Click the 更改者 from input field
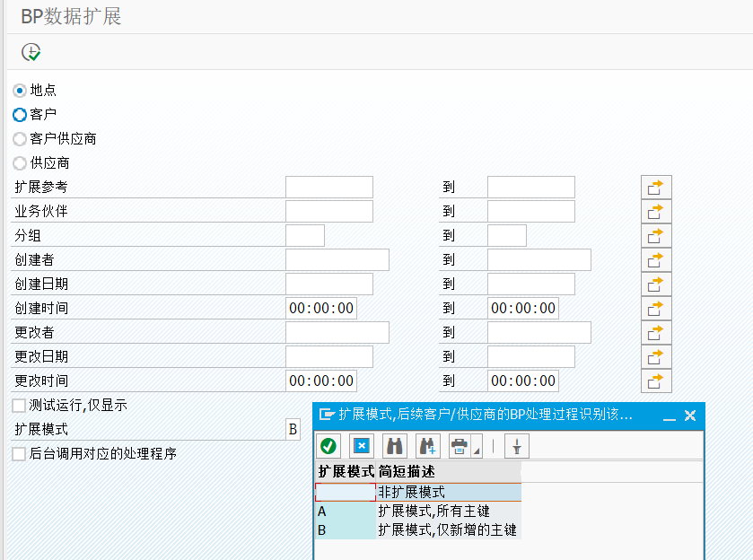753x560 pixels. coord(337,332)
